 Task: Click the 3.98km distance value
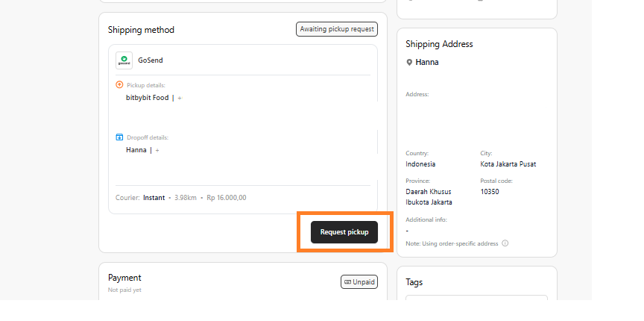coord(186,198)
